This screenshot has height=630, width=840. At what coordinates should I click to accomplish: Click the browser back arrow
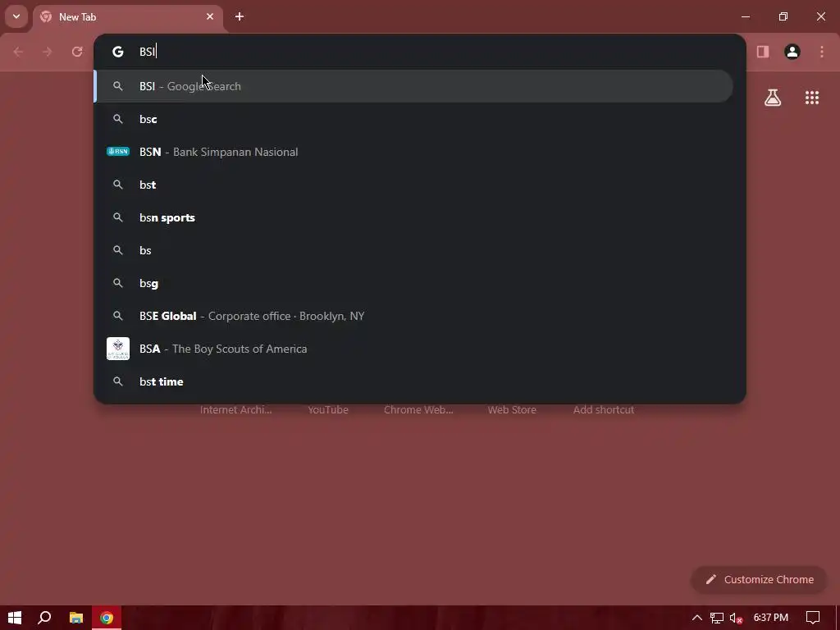[x=18, y=52]
